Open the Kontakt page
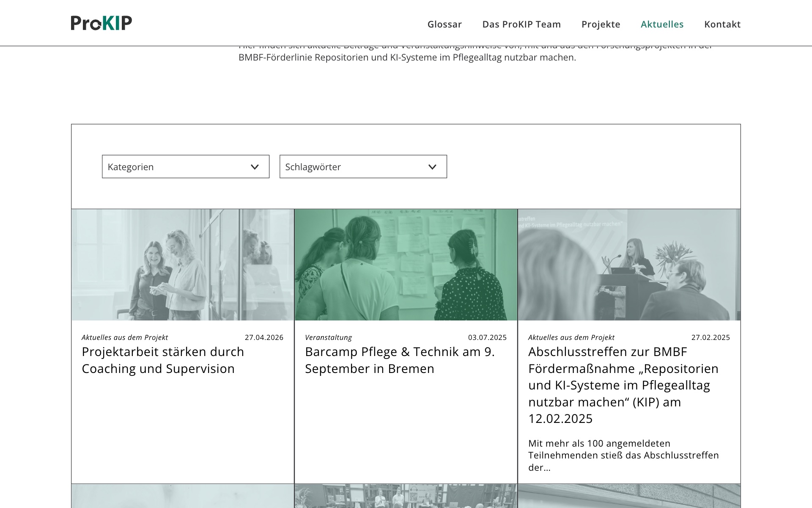This screenshot has width=812, height=508. point(722,24)
